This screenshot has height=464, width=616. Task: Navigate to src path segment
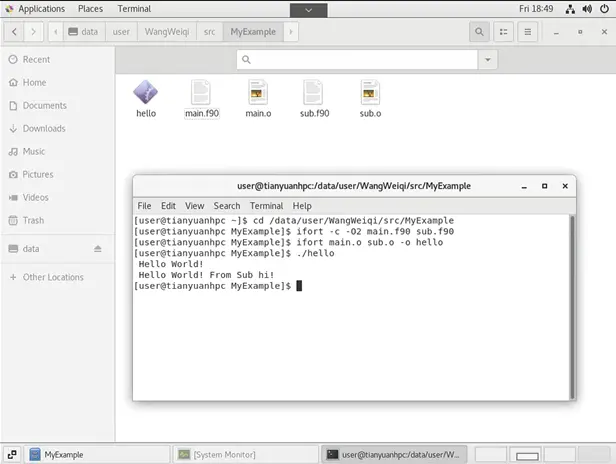[x=209, y=32]
